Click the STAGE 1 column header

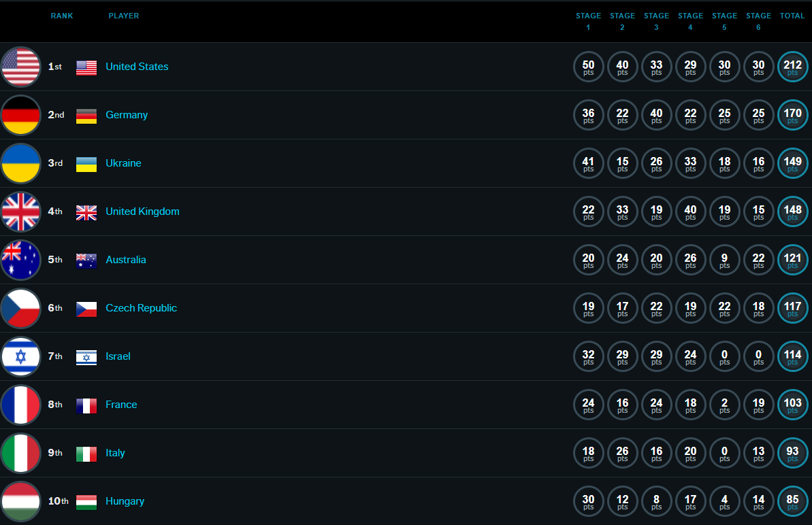pos(588,21)
